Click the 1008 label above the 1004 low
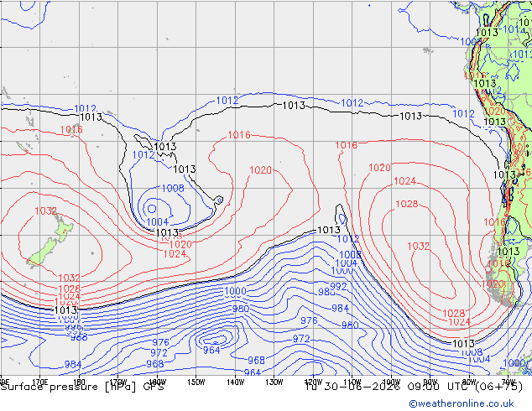532x411 pixels. pyautogui.click(x=173, y=188)
